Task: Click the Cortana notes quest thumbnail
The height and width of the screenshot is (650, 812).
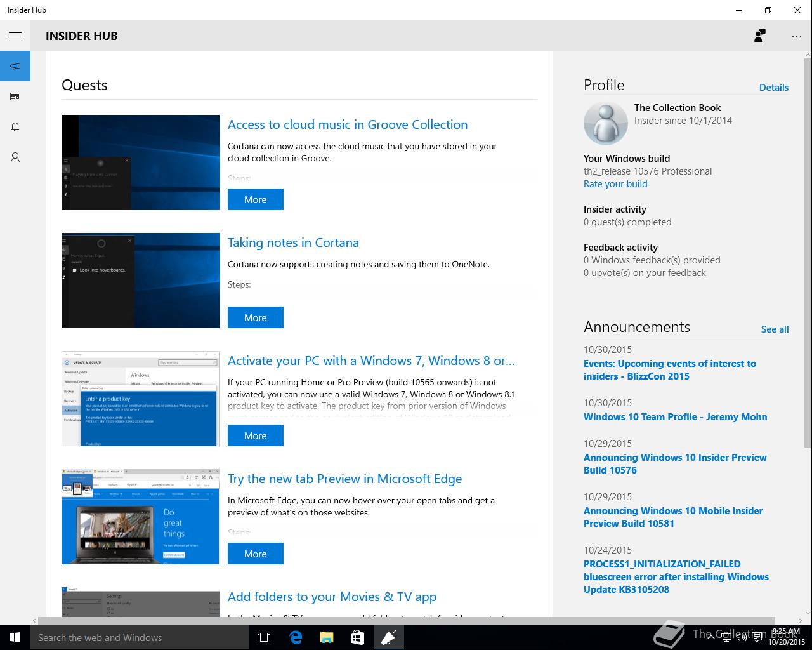Action: (141, 281)
